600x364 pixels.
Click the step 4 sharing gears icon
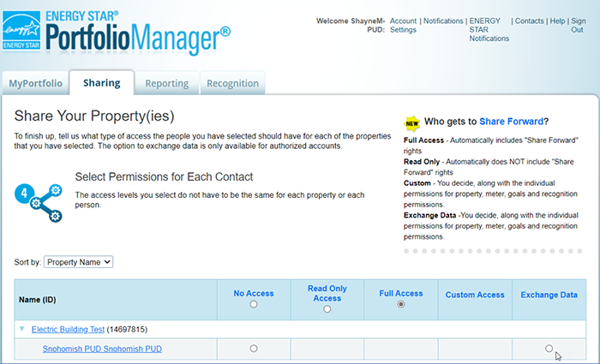(39, 203)
